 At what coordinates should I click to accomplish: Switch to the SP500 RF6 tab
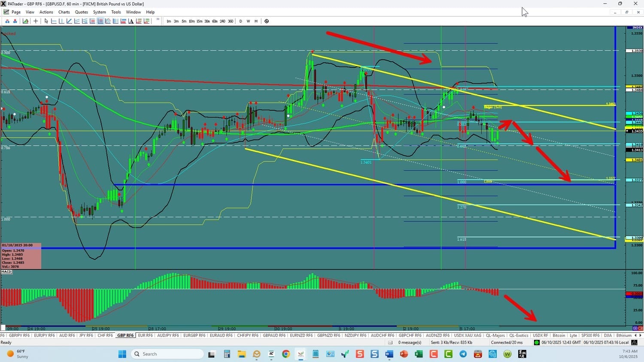[590, 335]
